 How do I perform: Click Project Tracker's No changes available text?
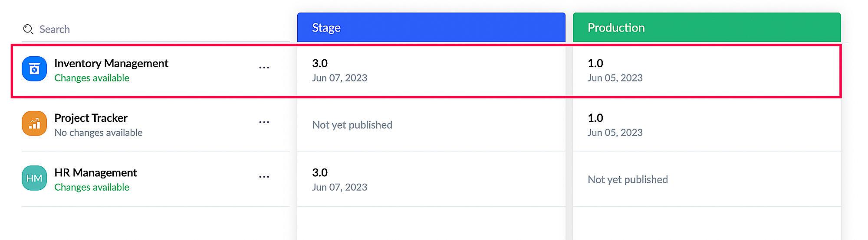(x=99, y=133)
